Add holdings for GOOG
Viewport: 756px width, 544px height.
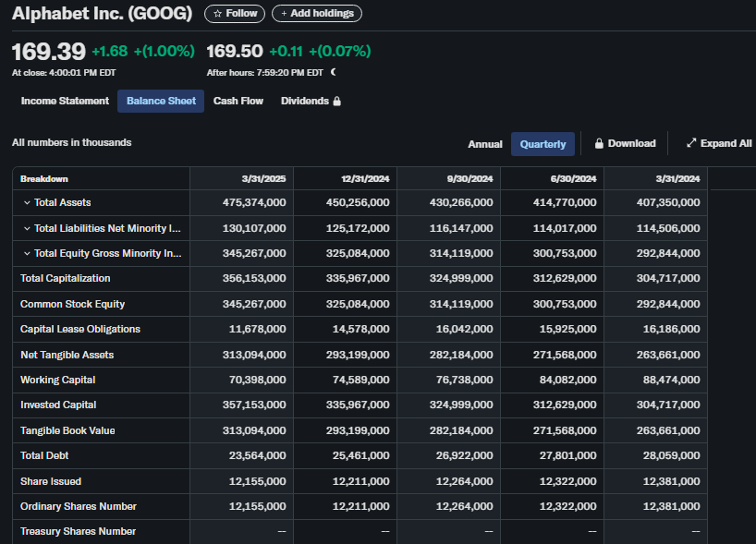(317, 14)
